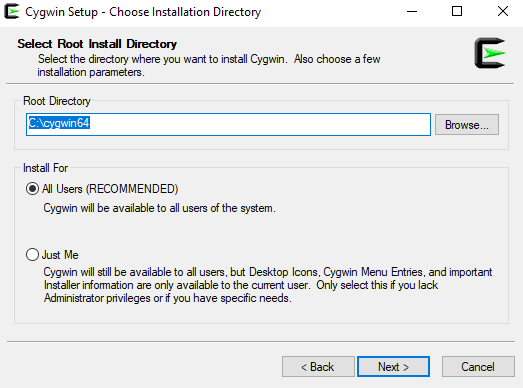Click inside the Root Directory path field

click(228, 124)
